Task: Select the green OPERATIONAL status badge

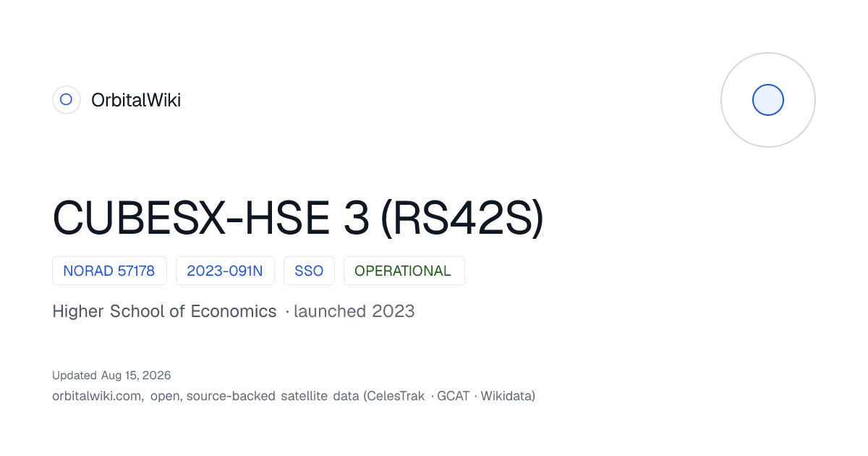Action: pos(404,271)
